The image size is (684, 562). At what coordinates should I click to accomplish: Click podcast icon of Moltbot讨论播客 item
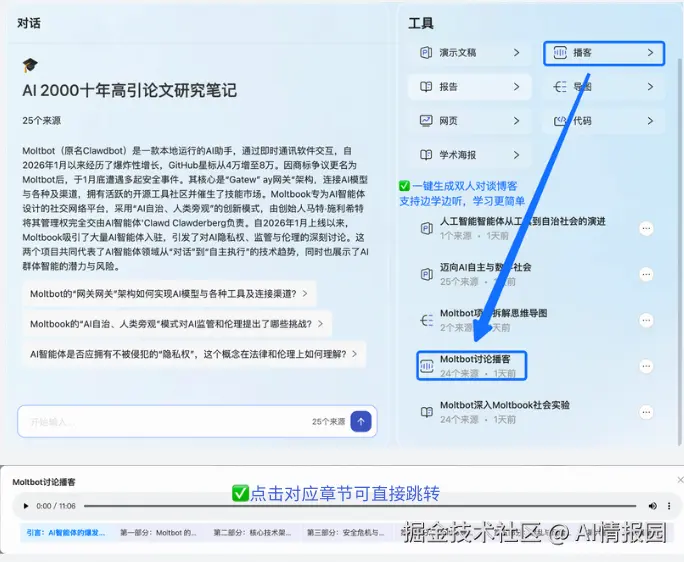pos(426,366)
